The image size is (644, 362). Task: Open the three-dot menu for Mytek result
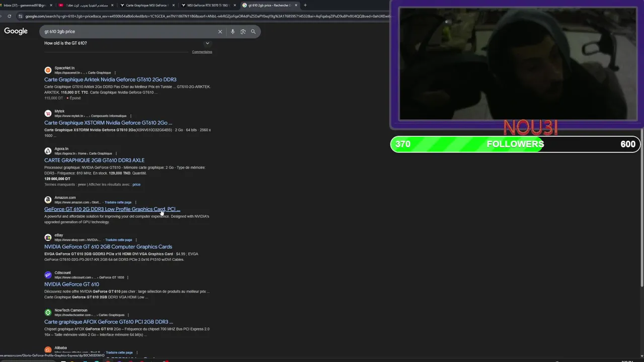[130, 116]
